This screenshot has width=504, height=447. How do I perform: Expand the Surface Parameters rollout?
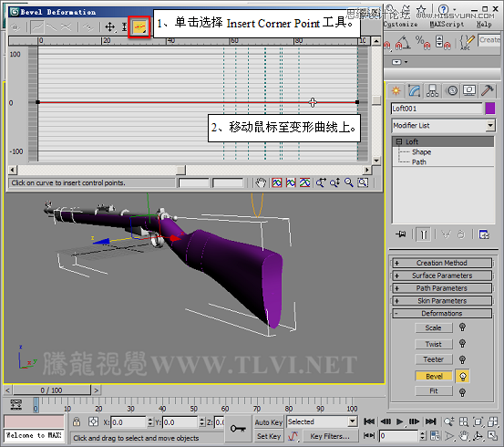(442, 275)
